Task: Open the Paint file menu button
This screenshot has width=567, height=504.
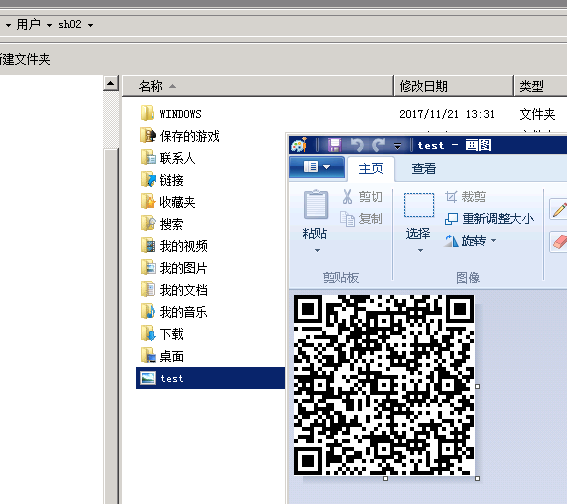Action: (x=317, y=167)
